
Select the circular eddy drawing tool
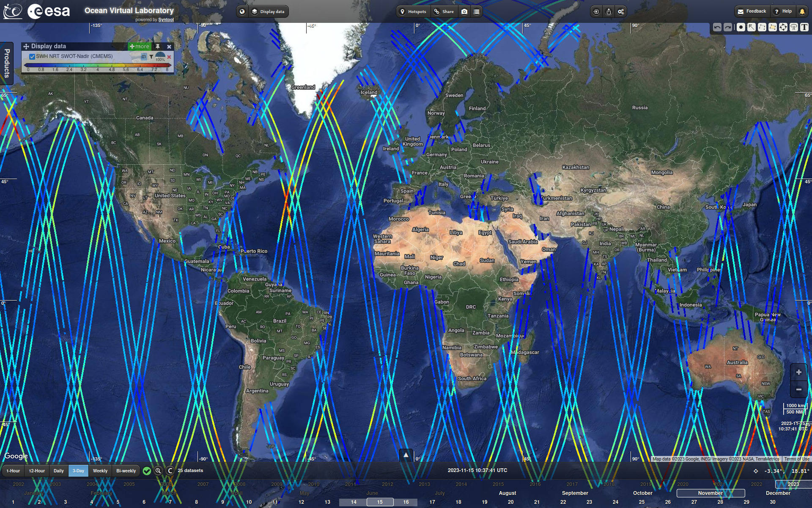tap(783, 27)
